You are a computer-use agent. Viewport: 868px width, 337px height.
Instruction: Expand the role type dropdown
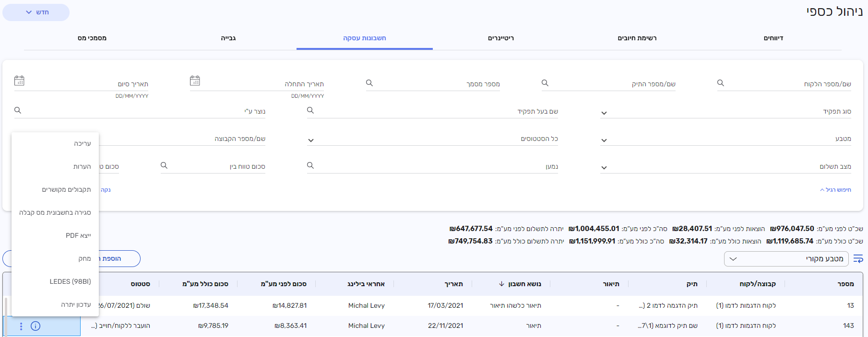604,113
